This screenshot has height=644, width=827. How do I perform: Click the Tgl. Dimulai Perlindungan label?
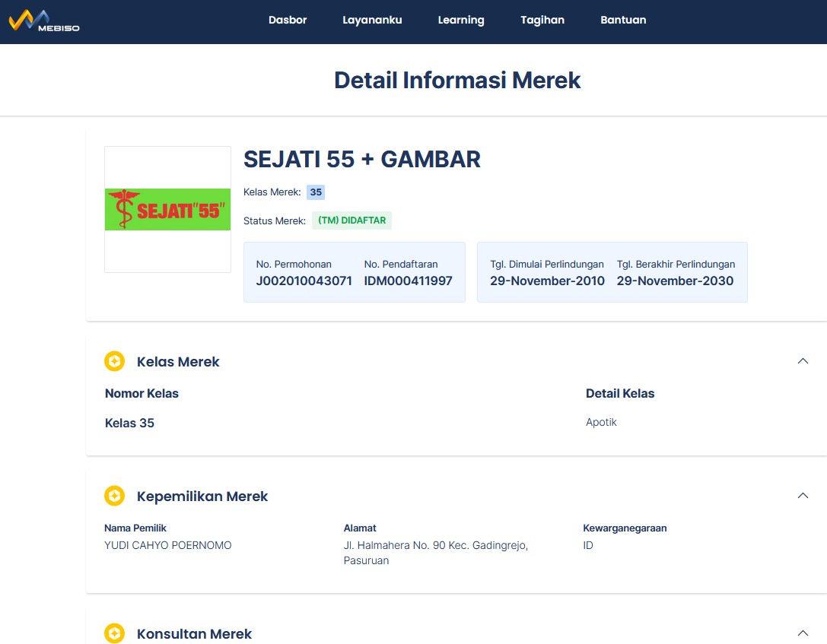[x=547, y=264]
